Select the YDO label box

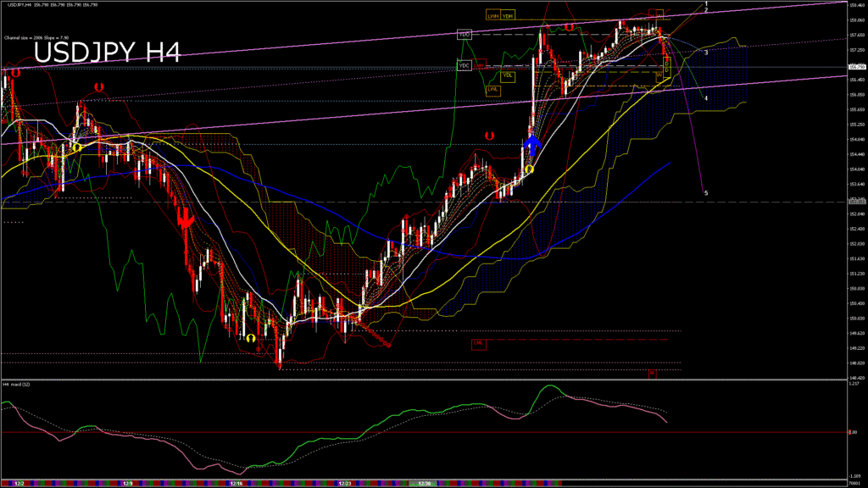click(x=464, y=35)
